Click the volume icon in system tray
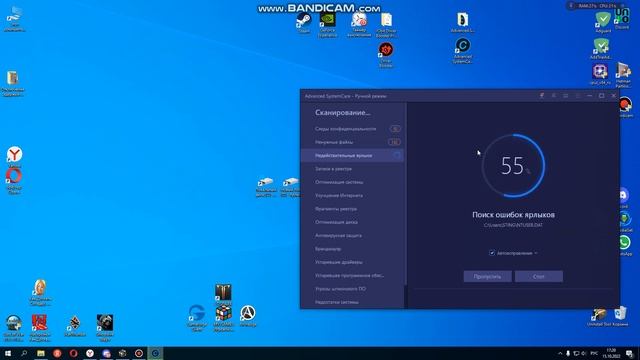This screenshot has height=360, width=640. (584, 353)
